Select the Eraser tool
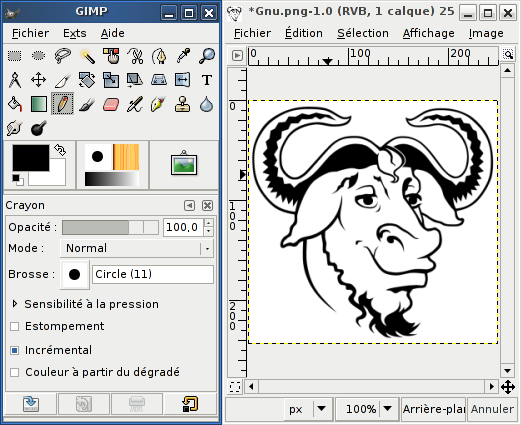Image resolution: width=521 pixels, height=425 pixels. pos(111,104)
